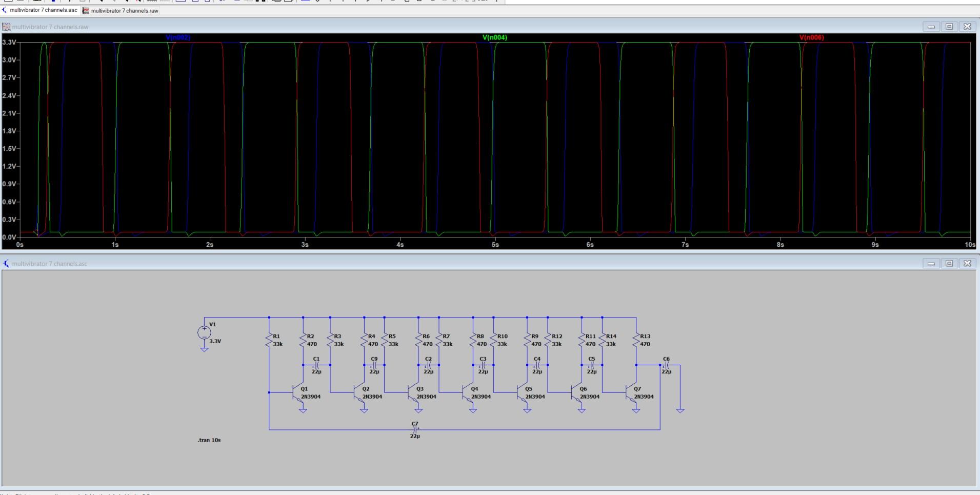This screenshot has height=495, width=980.
Task: Select transistor Q5 (2N3904)
Action: click(522, 393)
